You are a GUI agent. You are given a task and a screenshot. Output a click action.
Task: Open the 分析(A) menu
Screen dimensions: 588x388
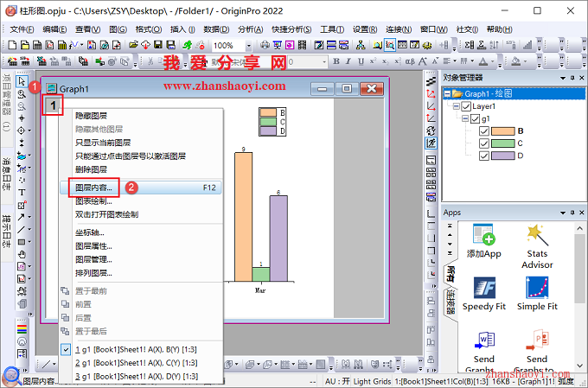click(250, 29)
